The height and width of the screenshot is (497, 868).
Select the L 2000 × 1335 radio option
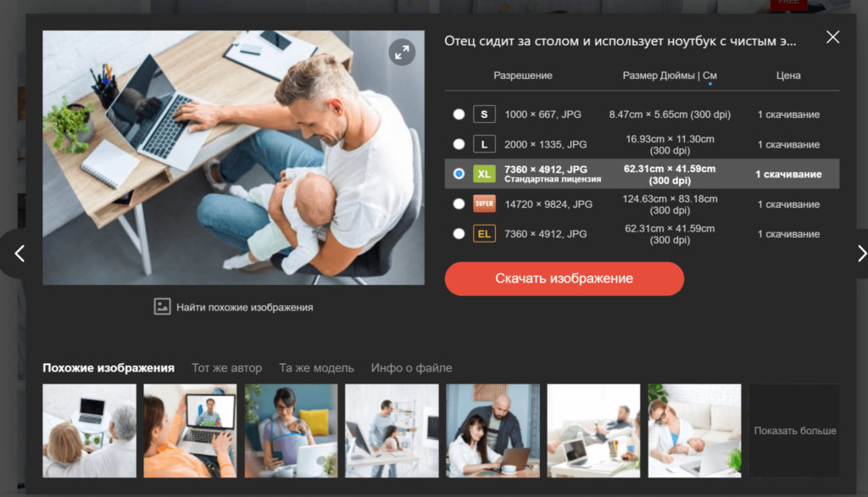pos(459,144)
